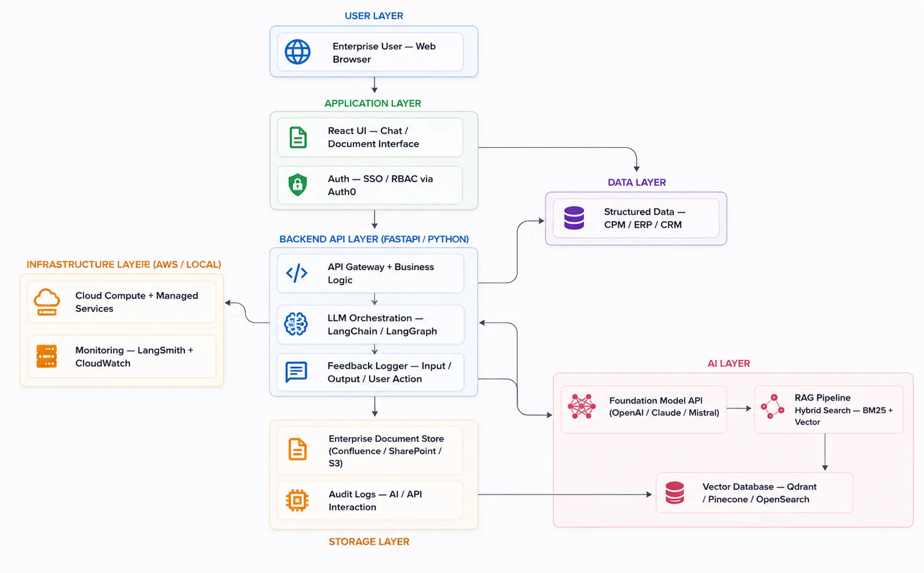924x573 pixels.
Task: Select the API Gateway + Business Logic text
Action: point(381,274)
